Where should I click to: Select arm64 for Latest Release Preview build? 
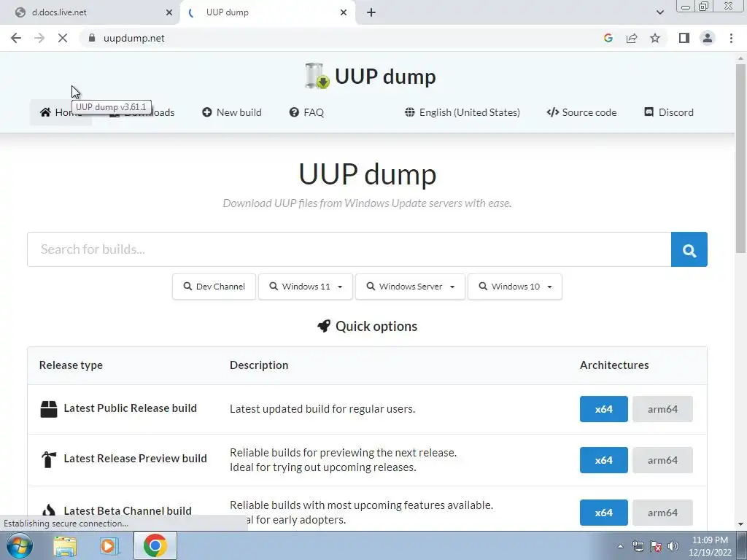[662, 460]
